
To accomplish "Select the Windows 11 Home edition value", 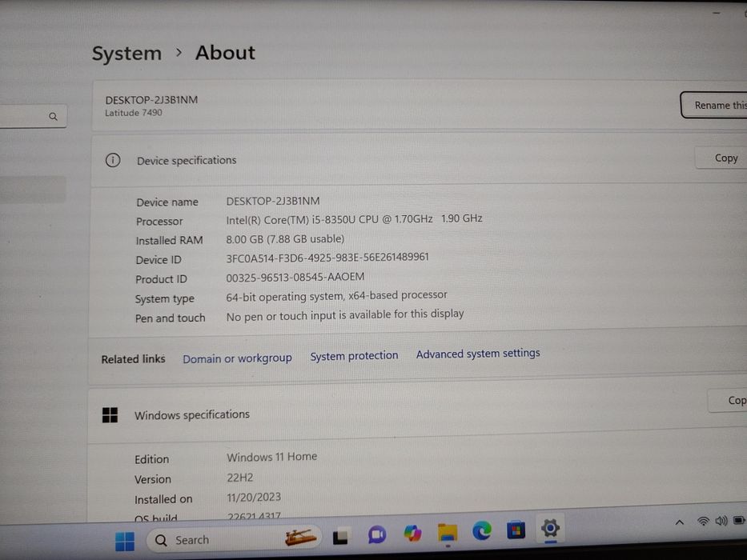I will [271, 457].
